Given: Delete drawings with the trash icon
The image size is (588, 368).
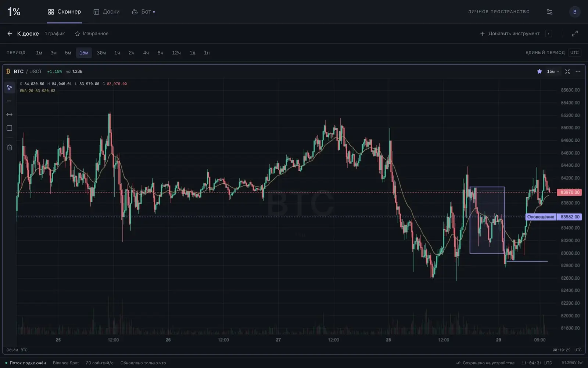Looking at the screenshot, I should (x=10, y=148).
